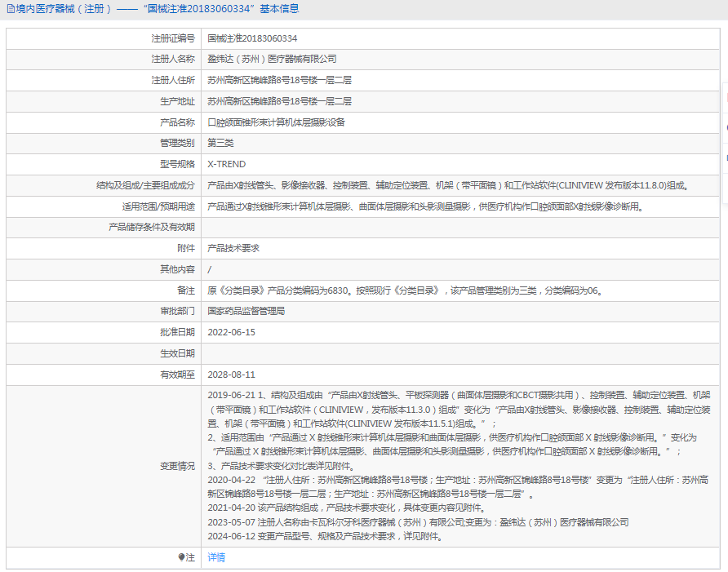This screenshot has height=572, width=728.
Task: Click the 适用范围/预期用途 label
Action: pyautogui.click(x=158, y=206)
